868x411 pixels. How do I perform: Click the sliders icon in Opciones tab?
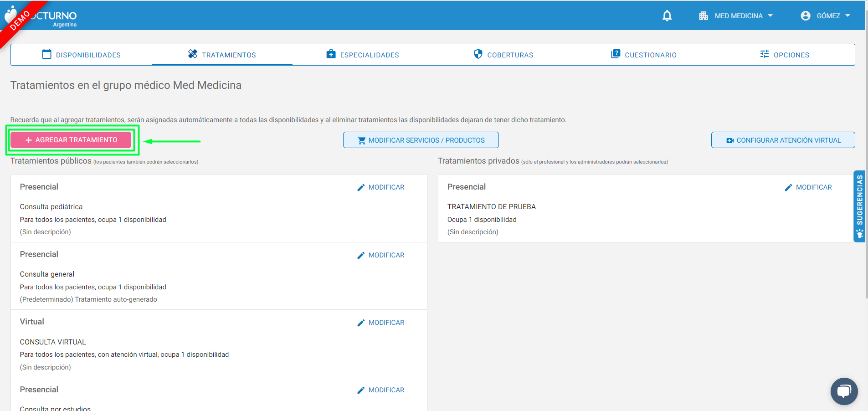coord(765,54)
